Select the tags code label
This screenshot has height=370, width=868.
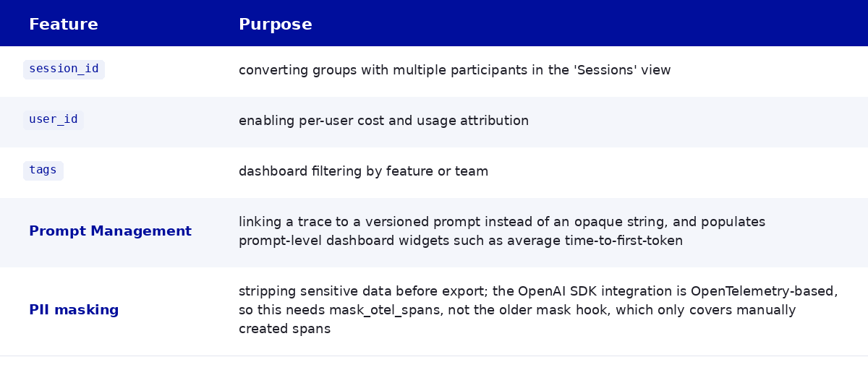(x=43, y=171)
